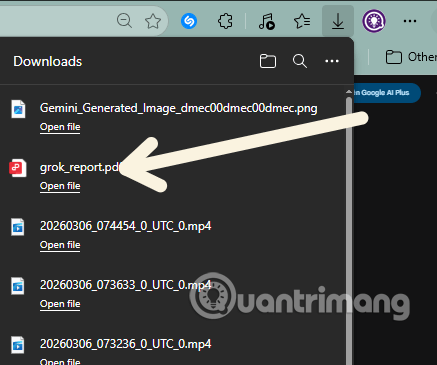Click the Gemini PNG file icon
The image size is (437, 365).
pyautogui.click(x=18, y=109)
